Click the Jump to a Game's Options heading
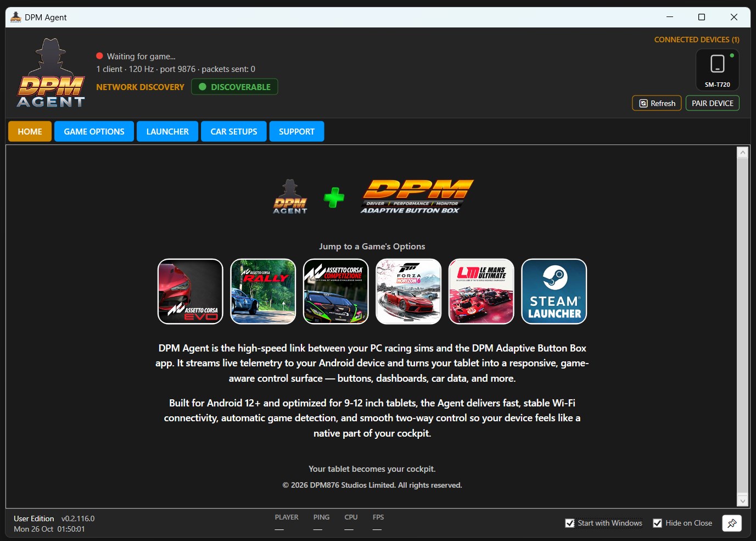The height and width of the screenshot is (541, 756). 372,246
